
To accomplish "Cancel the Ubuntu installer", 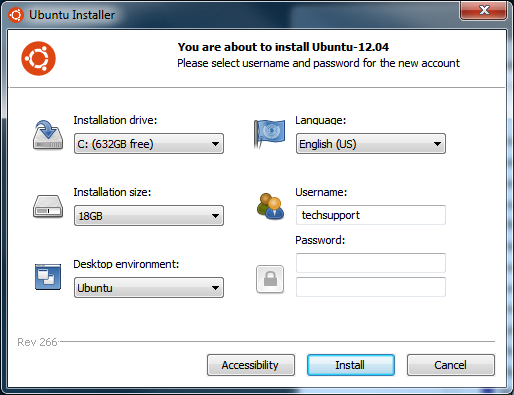I will tap(451, 365).
